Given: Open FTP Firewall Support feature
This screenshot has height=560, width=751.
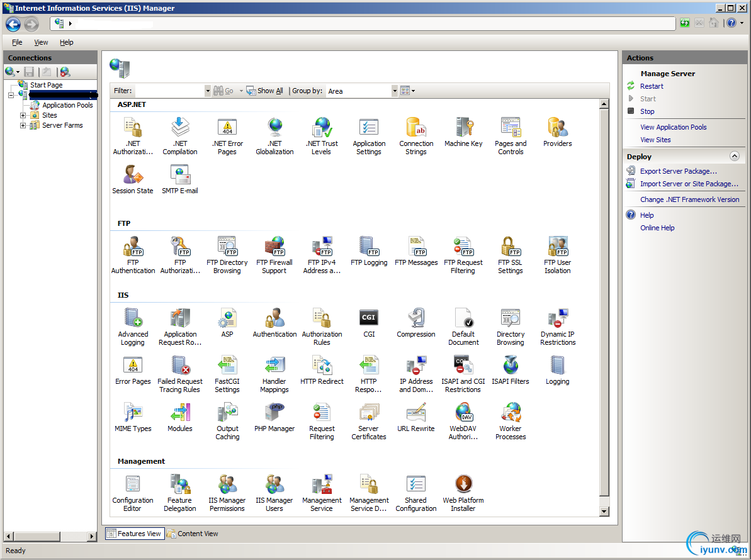Looking at the screenshot, I should 274,255.
